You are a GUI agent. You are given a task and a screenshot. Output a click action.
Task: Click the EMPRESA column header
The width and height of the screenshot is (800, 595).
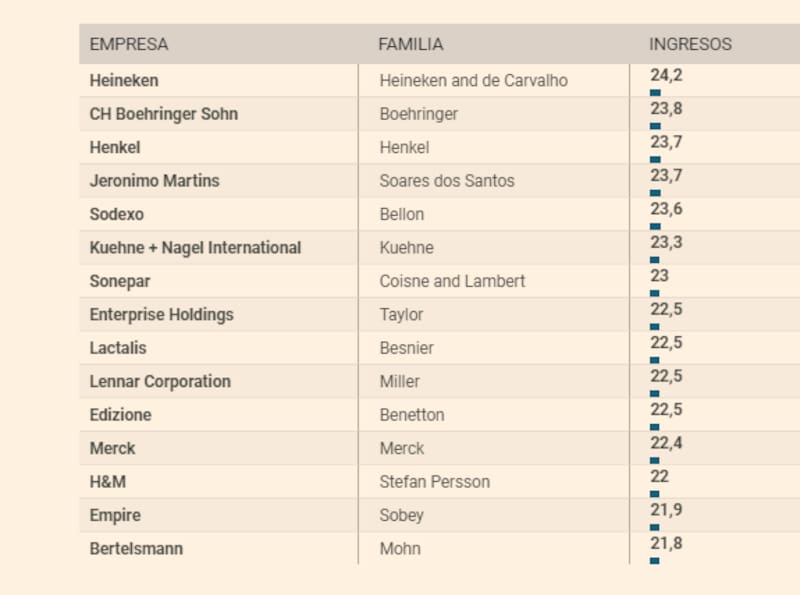129,44
